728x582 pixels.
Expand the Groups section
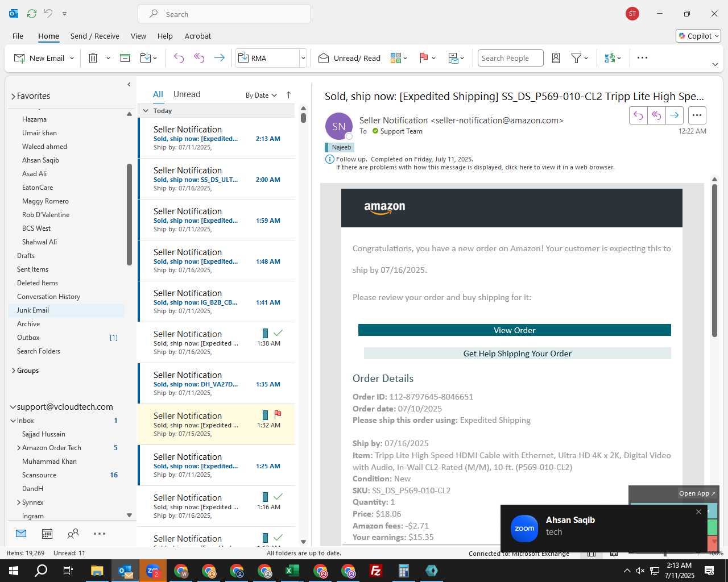[x=13, y=371]
